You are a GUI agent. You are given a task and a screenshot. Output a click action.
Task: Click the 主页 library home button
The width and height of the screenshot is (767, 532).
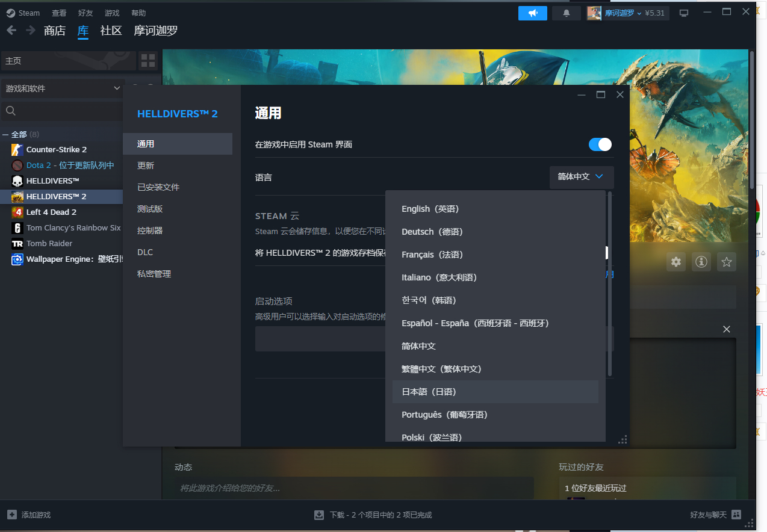[69, 61]
